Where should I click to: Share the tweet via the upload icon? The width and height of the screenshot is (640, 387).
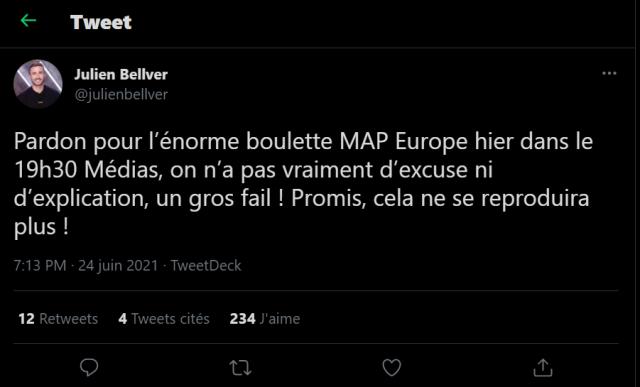point(543,367)
